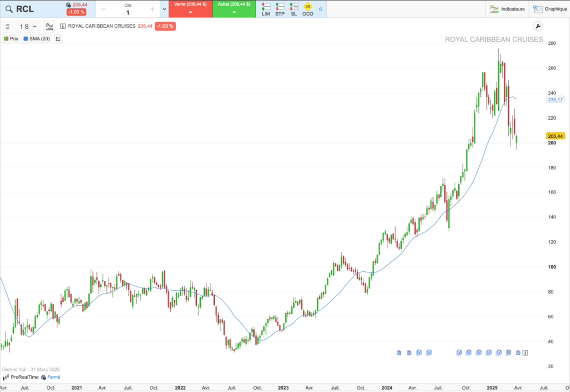
Task: Click the magnifier search icon beside RCL
Action: 9,9
